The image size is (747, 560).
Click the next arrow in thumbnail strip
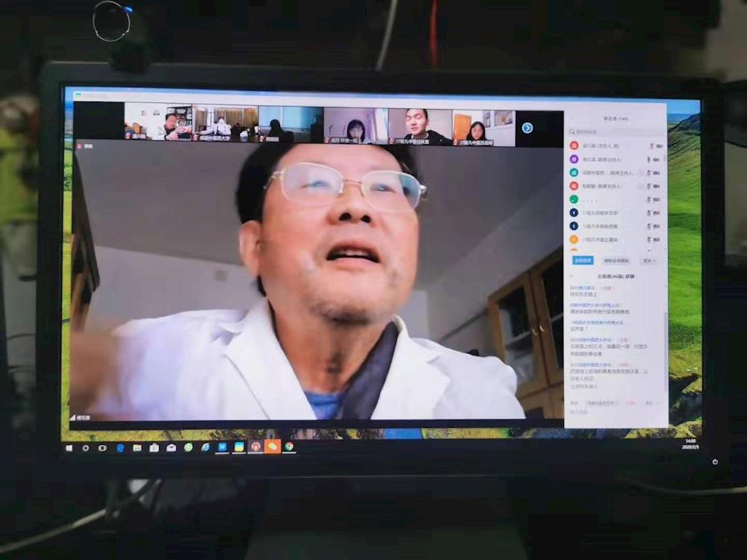click(527, 128)
